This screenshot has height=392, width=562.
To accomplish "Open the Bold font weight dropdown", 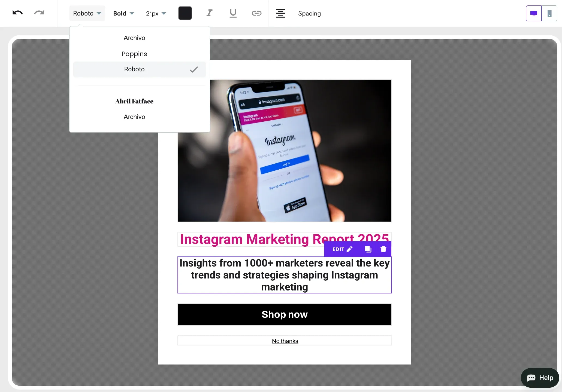I will click(x=124, y=13).
